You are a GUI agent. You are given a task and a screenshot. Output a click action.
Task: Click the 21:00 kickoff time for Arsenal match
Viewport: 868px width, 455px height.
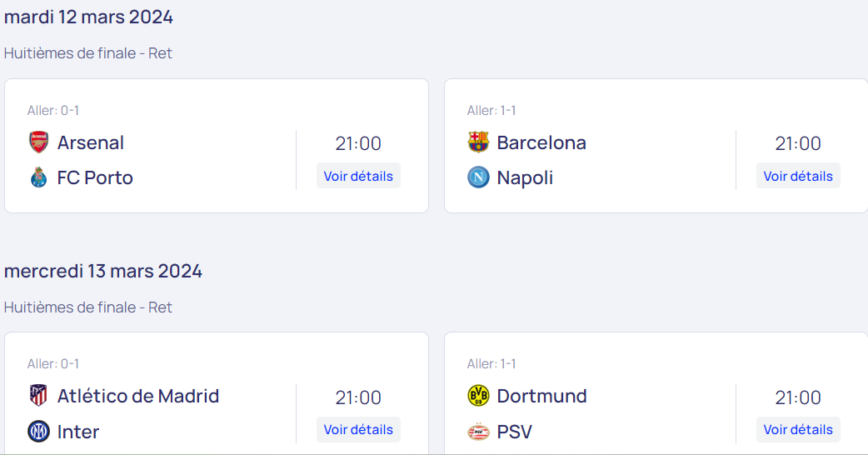[358, 143]
